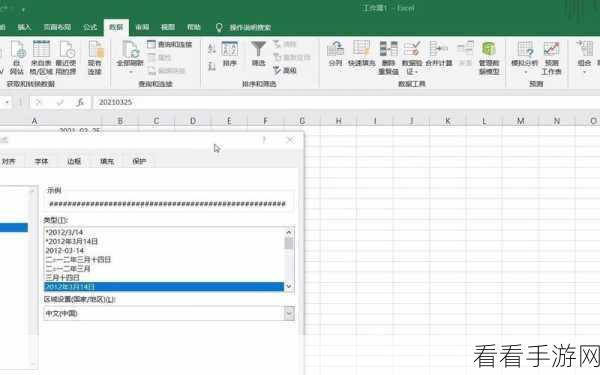Viewport: 600px width, 375px height.
Task: Click Advanced filter (高级)
Action: pyautogui.click(x=285, y=70)
